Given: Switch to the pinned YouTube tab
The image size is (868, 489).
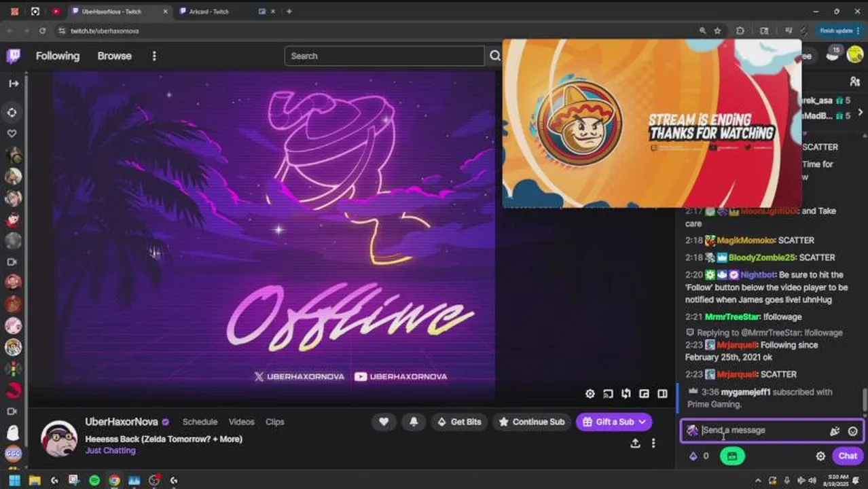Looking at the screenshot, I should tap(56, 12).
